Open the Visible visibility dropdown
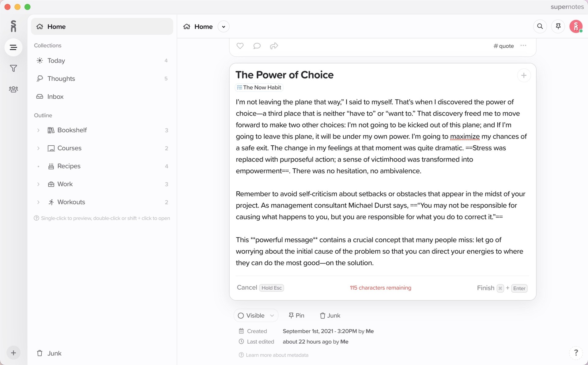Viewport: 588px width, 365px height. coord(272,315)
